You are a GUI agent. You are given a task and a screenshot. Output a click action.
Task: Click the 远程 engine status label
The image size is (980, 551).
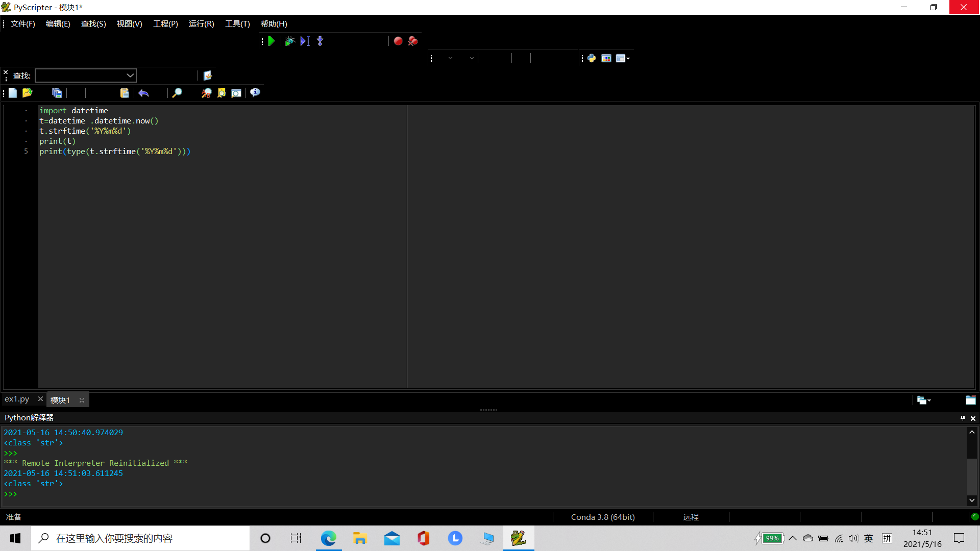click(x=691, y=517)
